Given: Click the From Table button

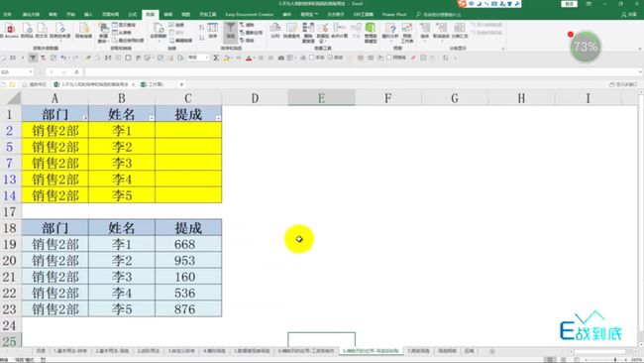Looking at the screenshot, I should pos(122,33).
